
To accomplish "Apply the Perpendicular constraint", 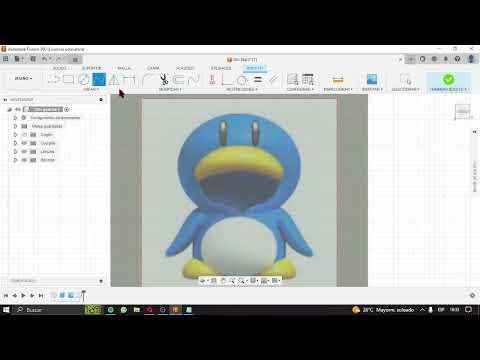I will coord(227,79).
